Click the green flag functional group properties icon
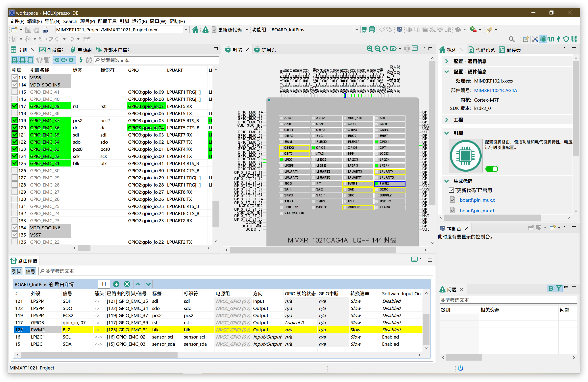This screenshot has width=588, height=382. [364, 30]
